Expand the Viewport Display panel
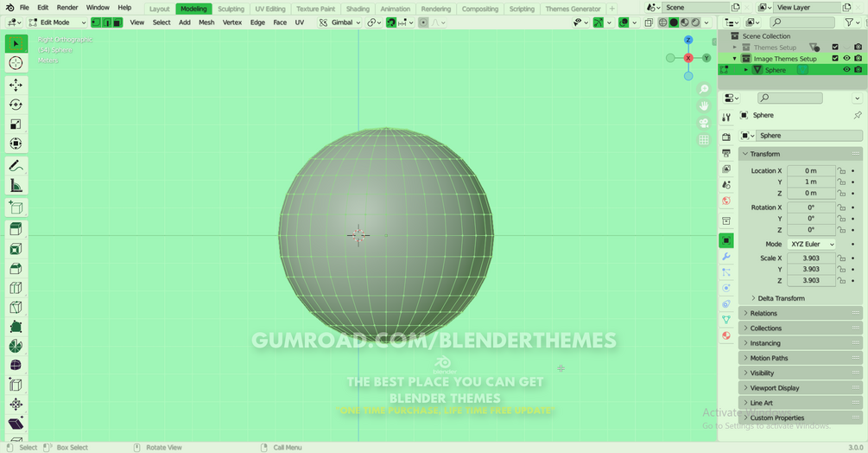This screenshot has width=868, height=453. (801, 388)
